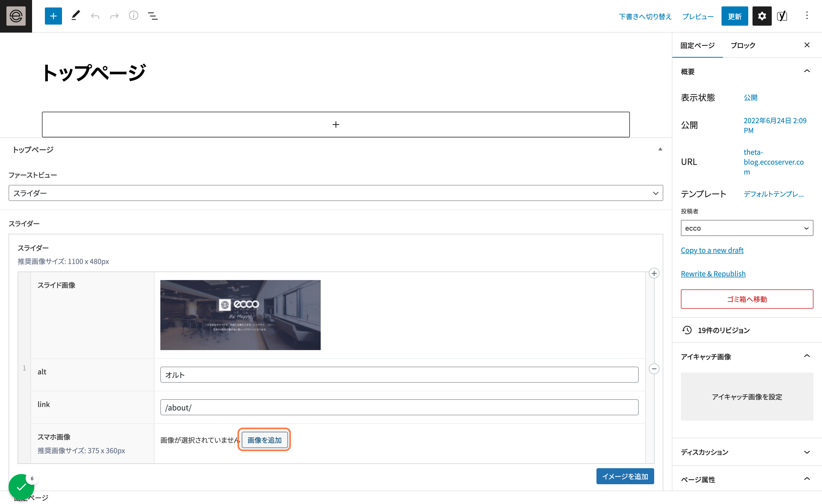Click 下書きへ切り替え
The height and width of the screenshot is (504, 822).
pyautogui.click(x=645, y=16)
